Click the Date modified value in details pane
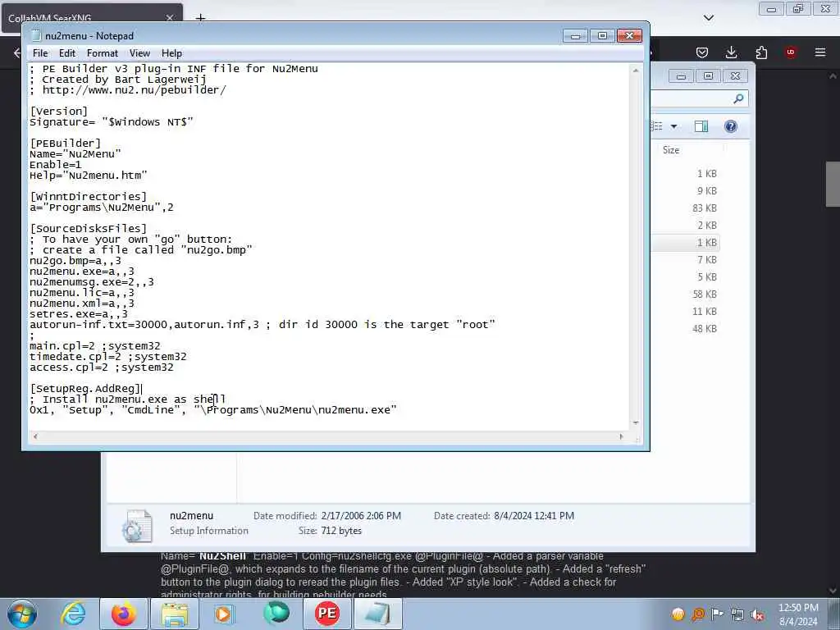This screenshot has width=840, height=630. [x=361, y=515]
